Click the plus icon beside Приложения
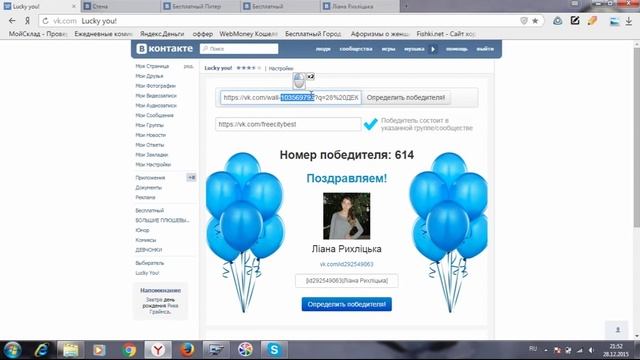This screenshot has width=640, height=360. [x=191, y=178]
